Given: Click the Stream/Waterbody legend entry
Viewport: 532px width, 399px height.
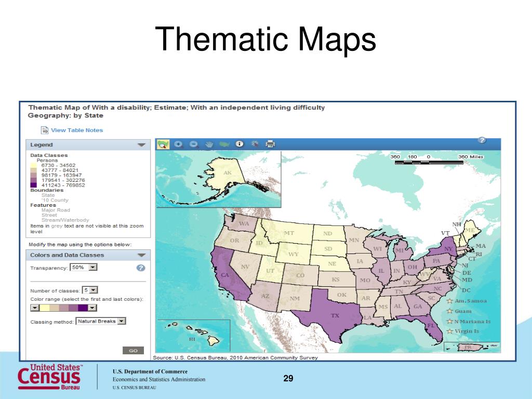Looking at the screenshot, I should point(65,220).
